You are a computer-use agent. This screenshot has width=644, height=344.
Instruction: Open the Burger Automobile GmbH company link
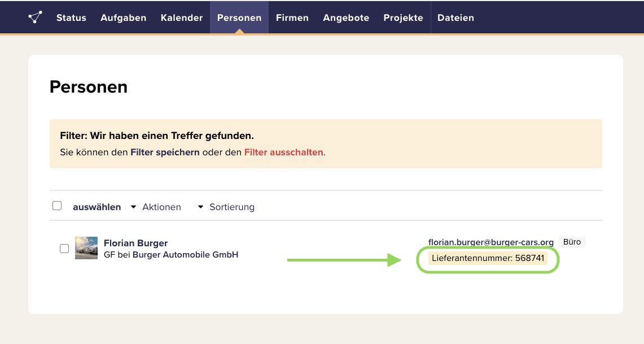coord(185,255)
